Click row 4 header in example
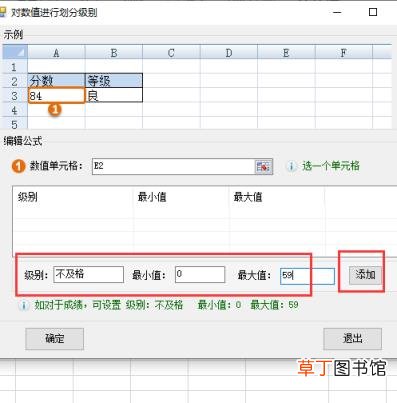397x403 pixels. click(x=15, y=110)
